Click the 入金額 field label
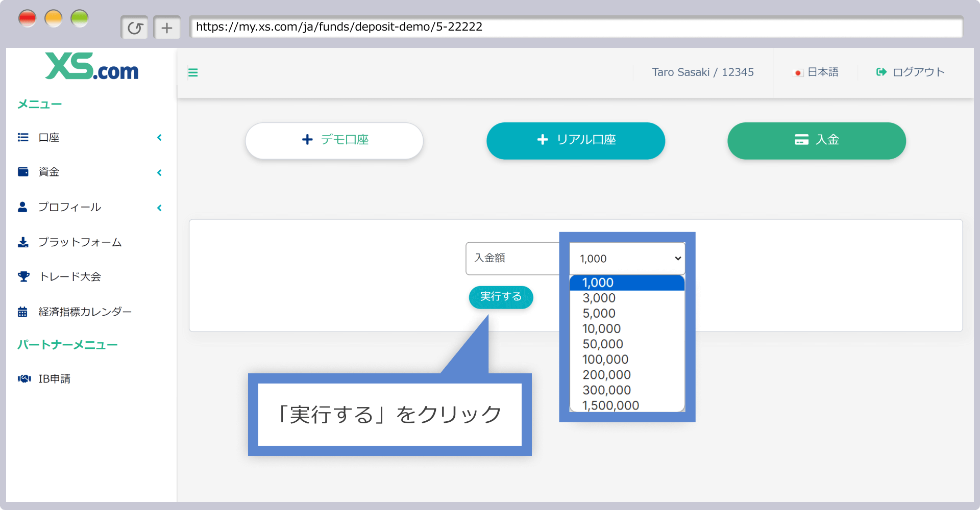This screenshot has height=510, width=980. coord(490,258)
